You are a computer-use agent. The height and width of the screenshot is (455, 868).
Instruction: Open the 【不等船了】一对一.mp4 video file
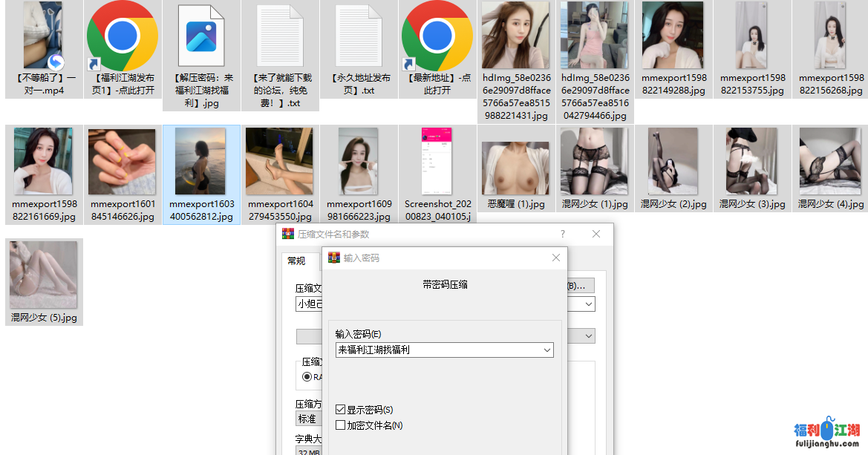coord(43,36)
